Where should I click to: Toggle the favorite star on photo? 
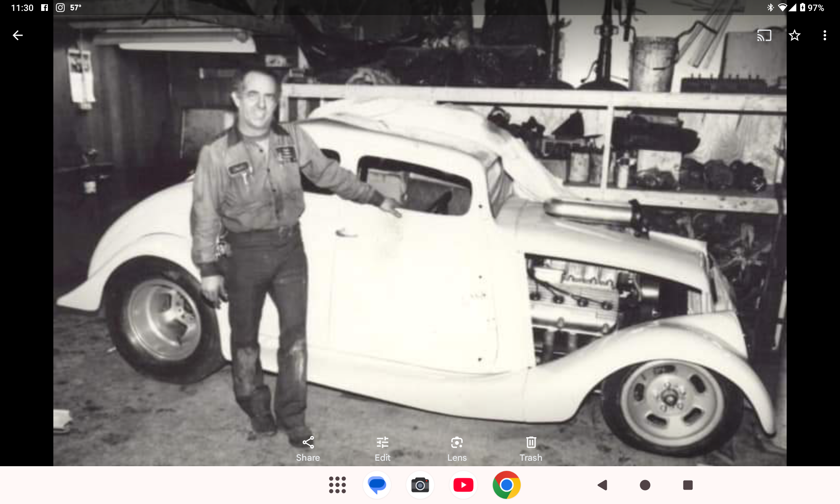click(x=794, y=35)
